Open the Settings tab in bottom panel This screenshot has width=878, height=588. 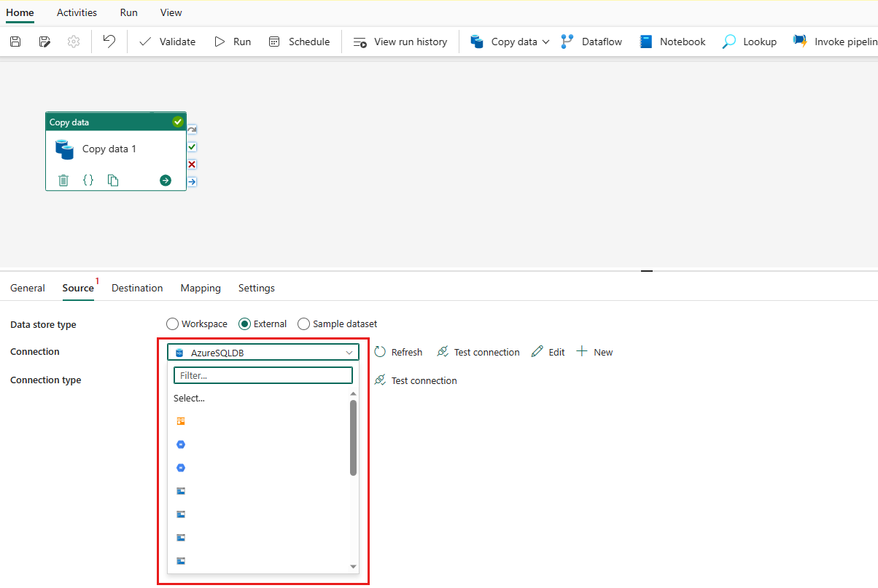(x=257, y=288)
